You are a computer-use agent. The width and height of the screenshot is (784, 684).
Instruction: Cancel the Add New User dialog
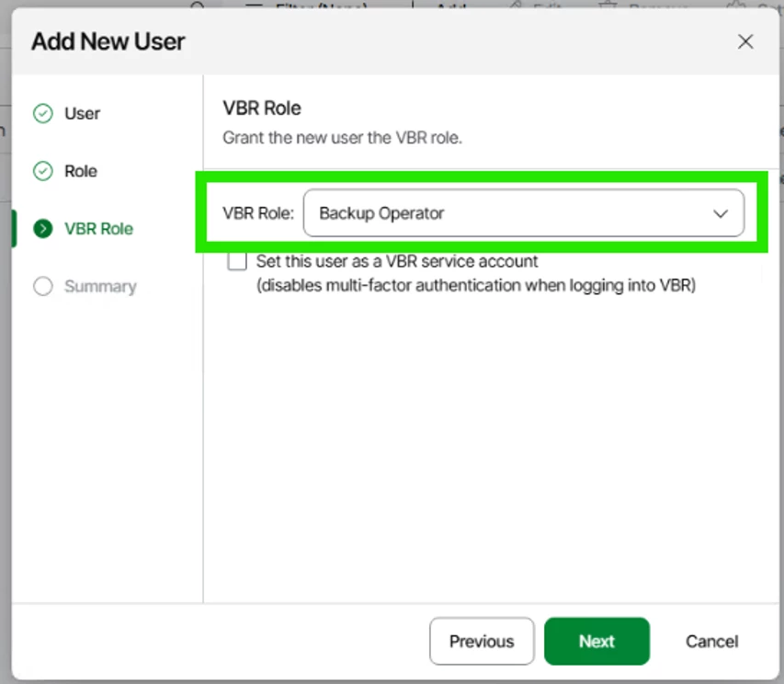click(711, 641)
